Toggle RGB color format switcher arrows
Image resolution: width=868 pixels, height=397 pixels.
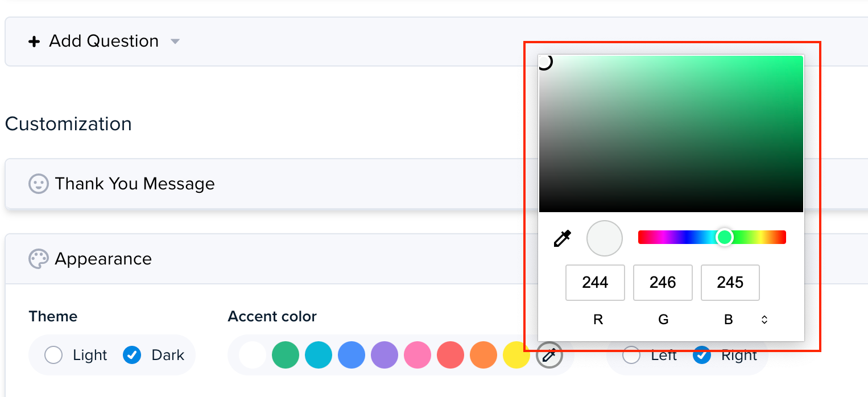point(764,320)
